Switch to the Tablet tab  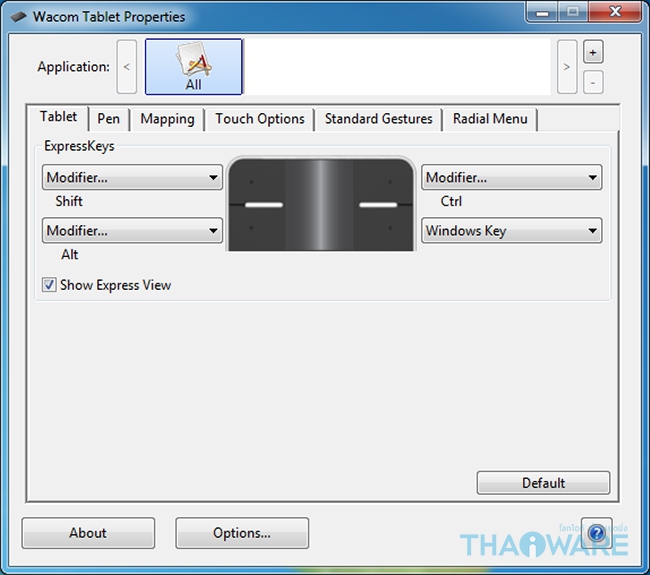point(58,117)
